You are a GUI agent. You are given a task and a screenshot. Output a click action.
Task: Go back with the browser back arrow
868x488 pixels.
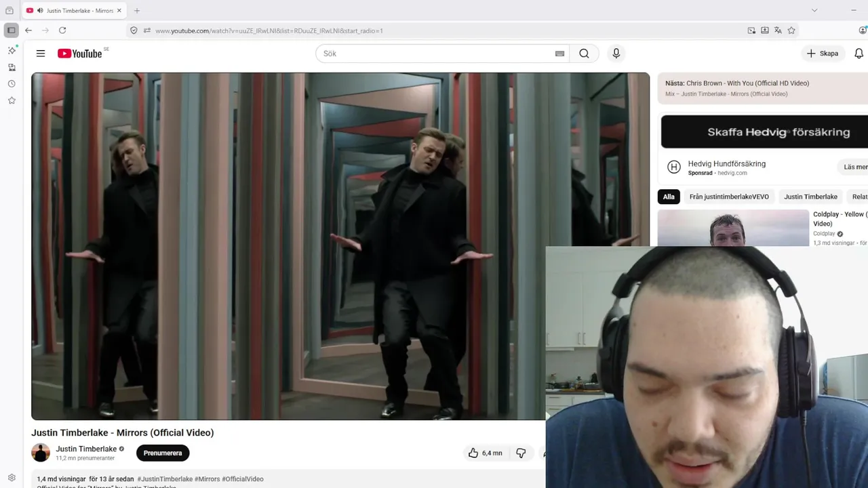pos(28,30)
